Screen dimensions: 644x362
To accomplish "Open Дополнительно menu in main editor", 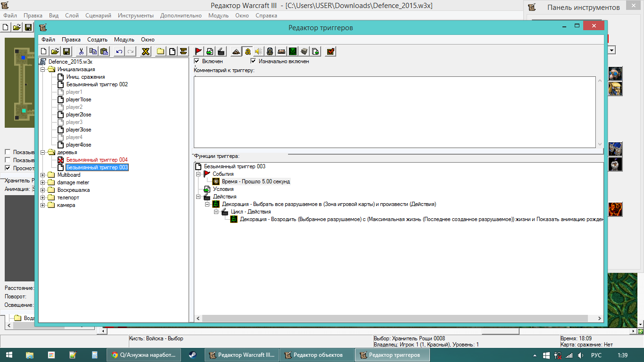I will coord(181,16).
